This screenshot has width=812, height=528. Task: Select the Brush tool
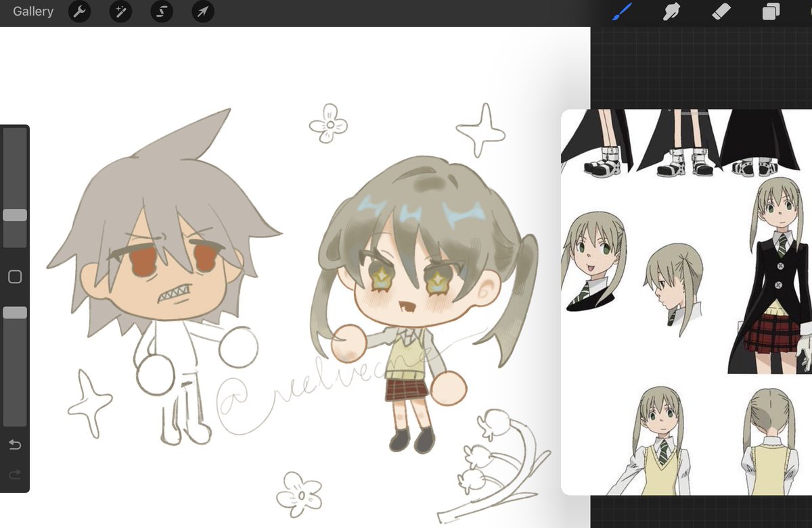pyautogui.click(x=621, y=11)
